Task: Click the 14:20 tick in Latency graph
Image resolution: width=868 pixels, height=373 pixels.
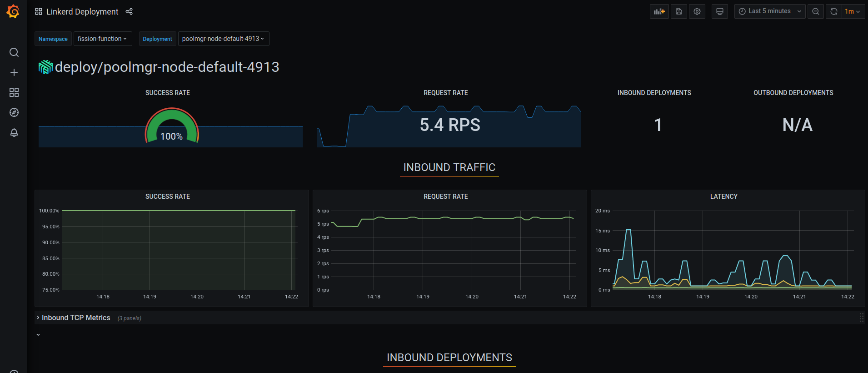Action: click(x=751, y=297)
